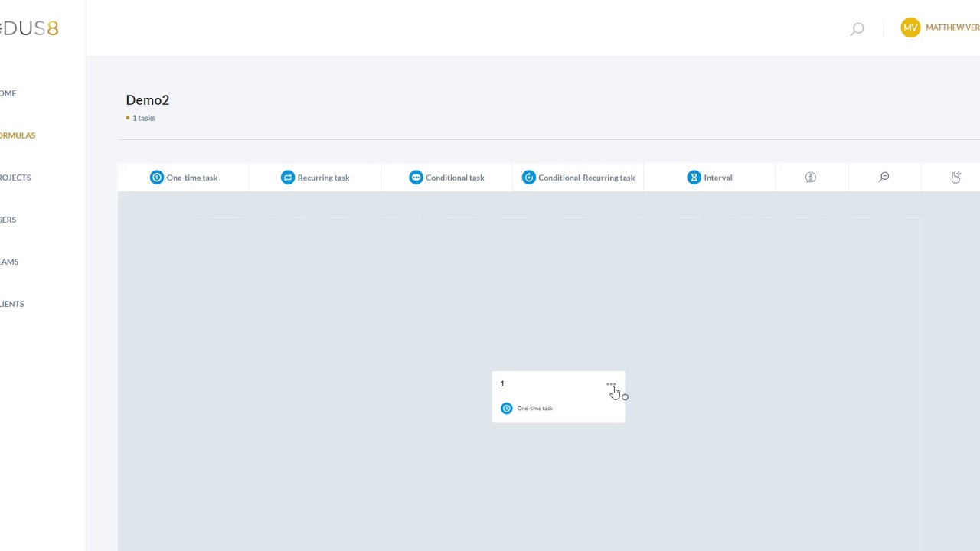
Task: Go to Home in the sidebar
Action: [x=8, y=93]
